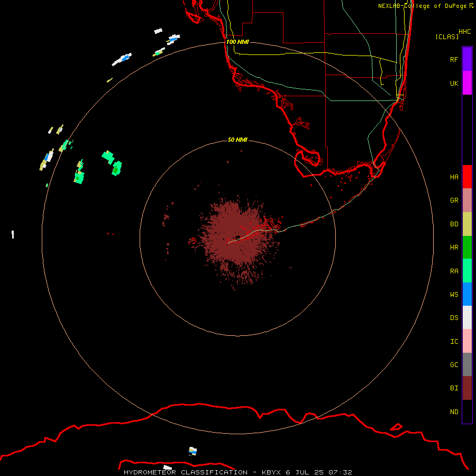Click the white echo bar near the left edge
The height and width of the screenshot is (476, 476).
[x=13, y=234]
